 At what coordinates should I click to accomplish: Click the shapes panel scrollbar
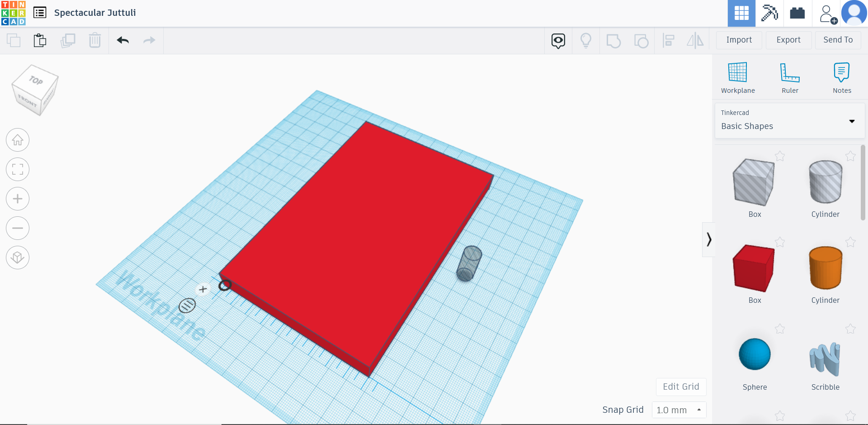(x=863, y=182)
